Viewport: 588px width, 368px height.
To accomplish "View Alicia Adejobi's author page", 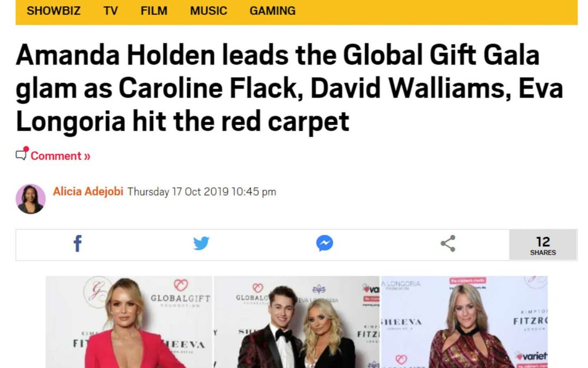I will (x=88, y=191).
